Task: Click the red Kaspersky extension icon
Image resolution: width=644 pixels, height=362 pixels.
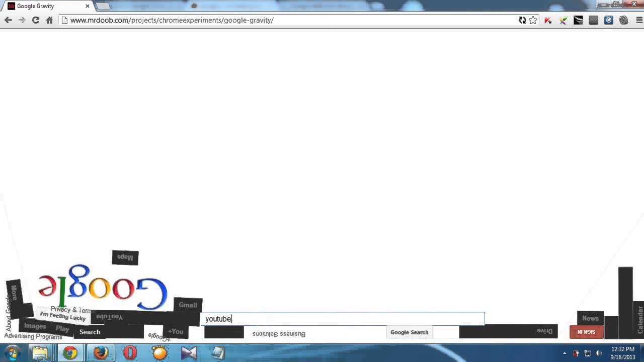Action: (548, 20)
